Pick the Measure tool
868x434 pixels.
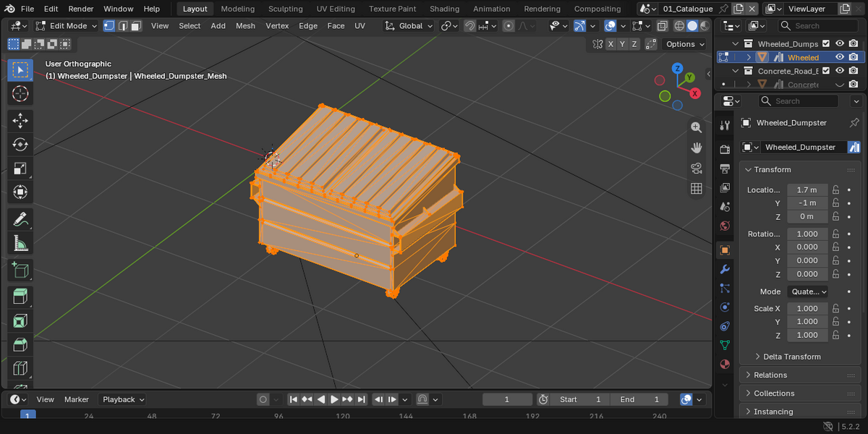tap(20, 244)
